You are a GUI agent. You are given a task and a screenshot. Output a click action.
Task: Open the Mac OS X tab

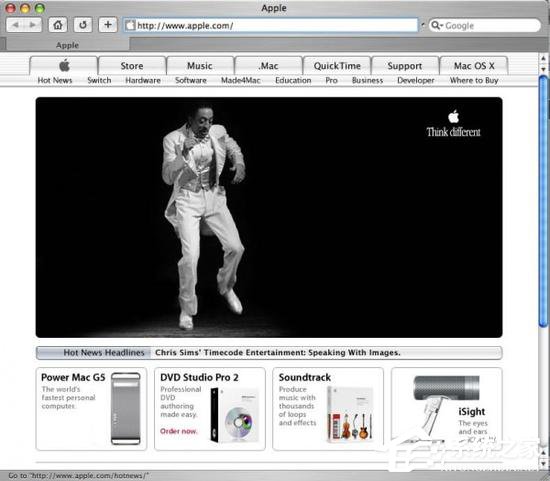(474, 66)
